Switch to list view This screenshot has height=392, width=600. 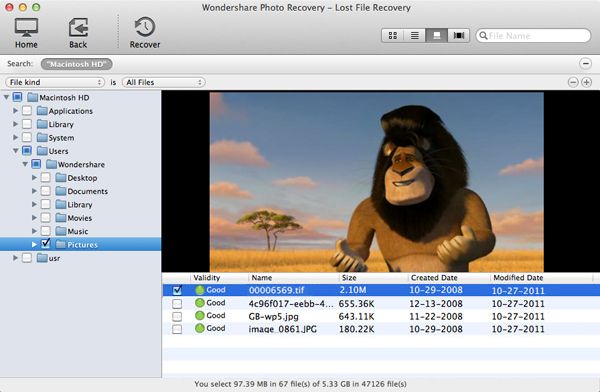coord(414,36)
